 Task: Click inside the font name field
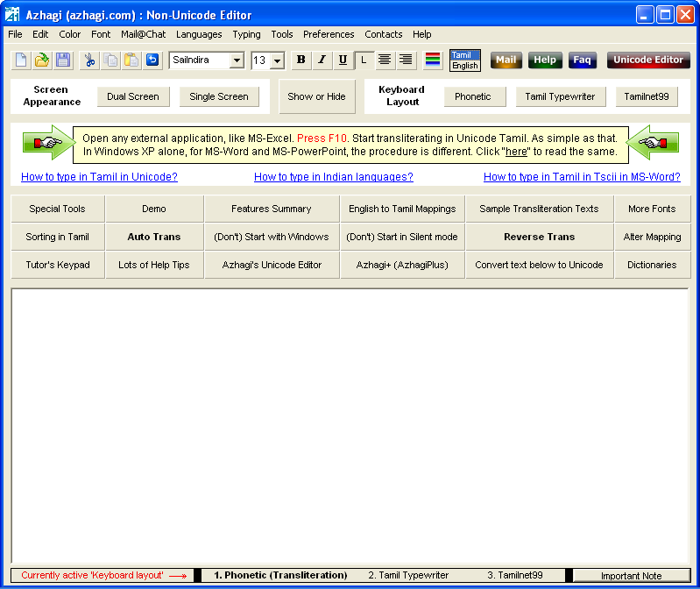click(200, 60)
